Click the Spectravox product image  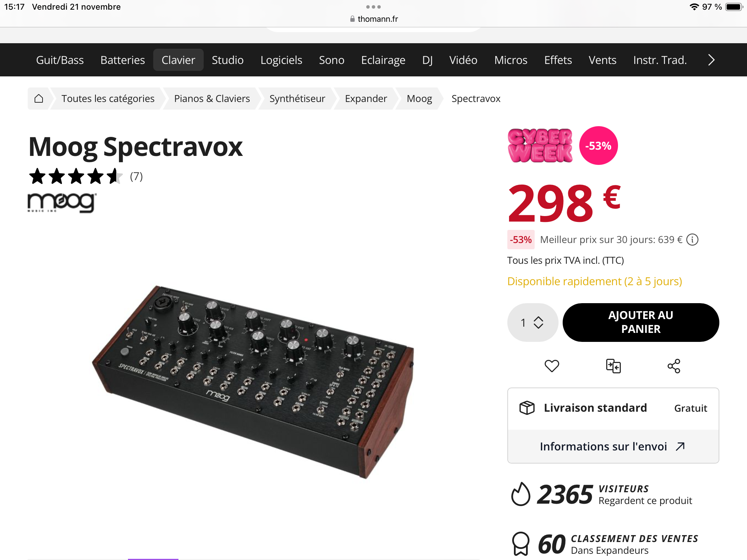pyautogui.click(x=252, y=380)
